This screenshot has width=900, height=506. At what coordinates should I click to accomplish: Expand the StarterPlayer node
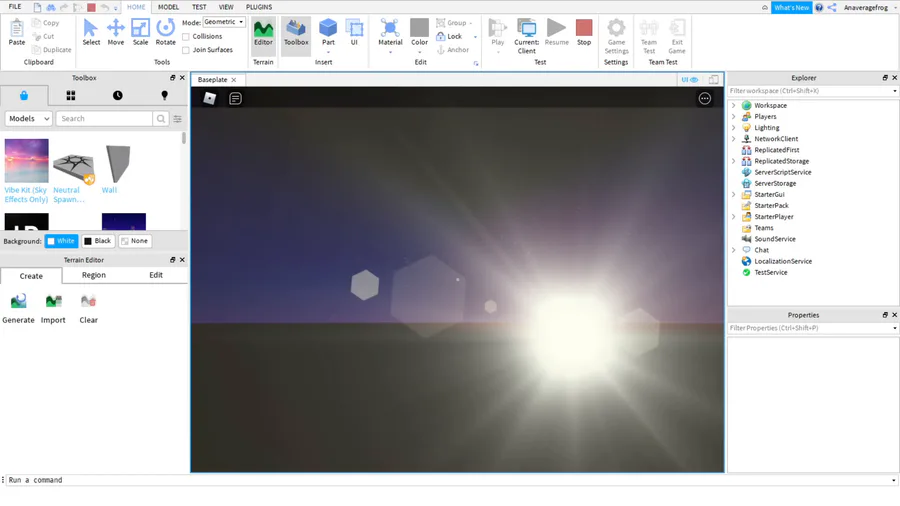733,217
